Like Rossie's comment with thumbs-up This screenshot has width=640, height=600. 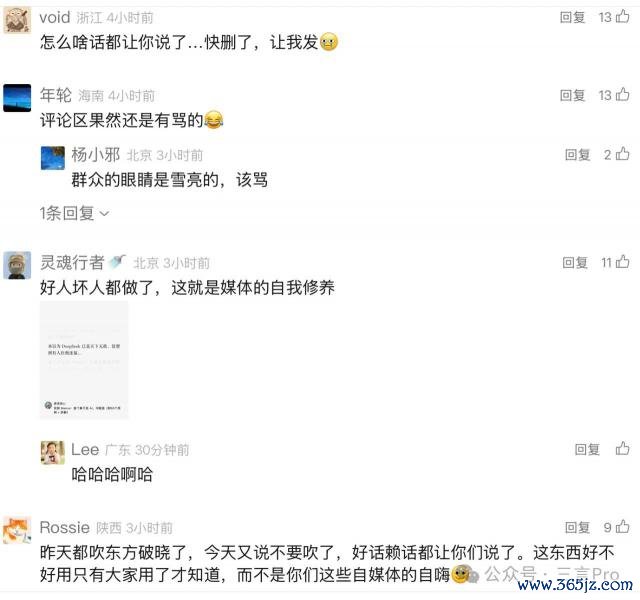[x=622, y=527]
